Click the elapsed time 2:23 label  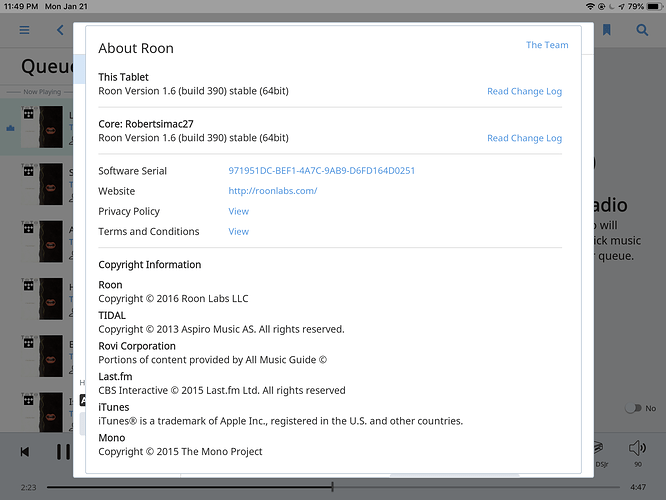click(x=28, y=487)
